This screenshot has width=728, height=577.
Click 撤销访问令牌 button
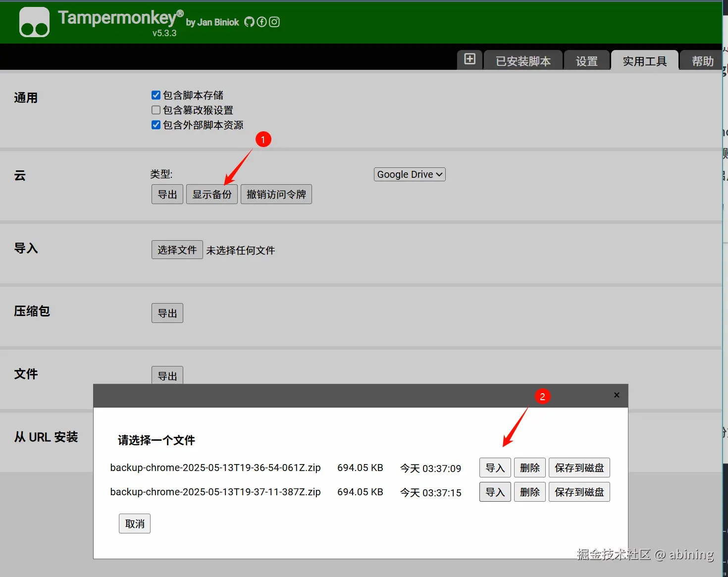(276, 194)
